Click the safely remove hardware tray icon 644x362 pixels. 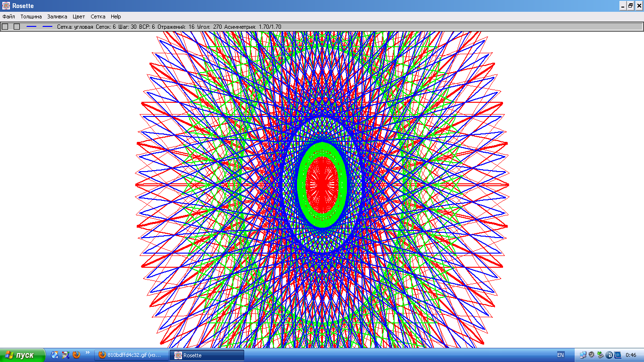tap(600, 355)
